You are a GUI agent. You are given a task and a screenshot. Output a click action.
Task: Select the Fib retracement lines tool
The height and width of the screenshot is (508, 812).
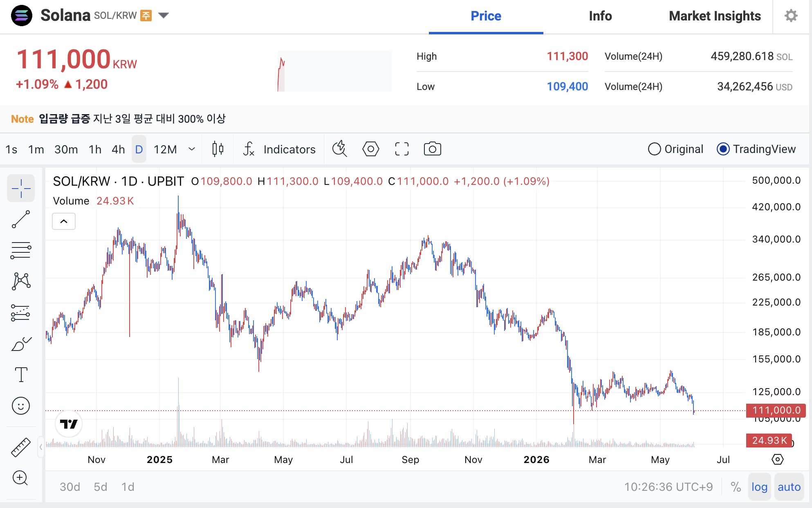tap(21, 250)
